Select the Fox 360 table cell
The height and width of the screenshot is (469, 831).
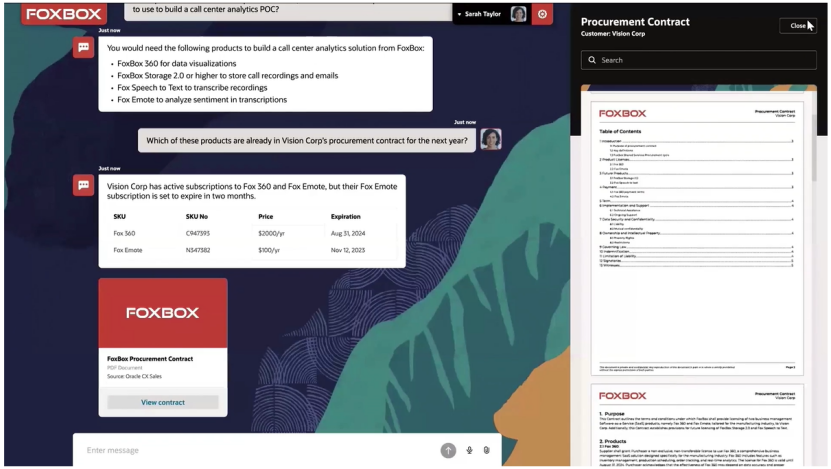coord(124,233)
